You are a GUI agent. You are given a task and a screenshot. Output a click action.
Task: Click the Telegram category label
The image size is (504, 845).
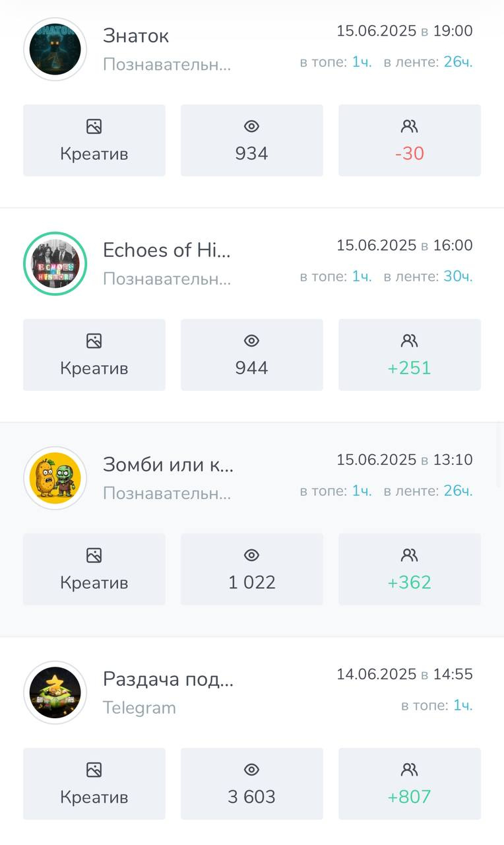pos(139,708)
